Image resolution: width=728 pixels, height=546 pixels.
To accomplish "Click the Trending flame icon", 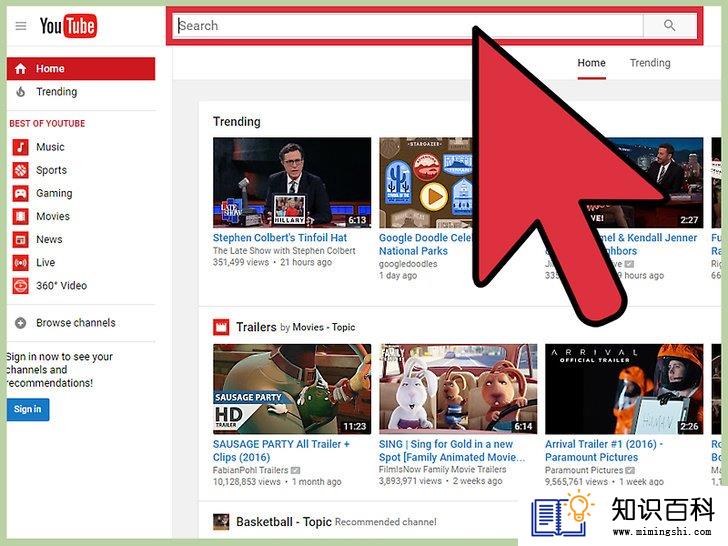I will tap(20, 92).
